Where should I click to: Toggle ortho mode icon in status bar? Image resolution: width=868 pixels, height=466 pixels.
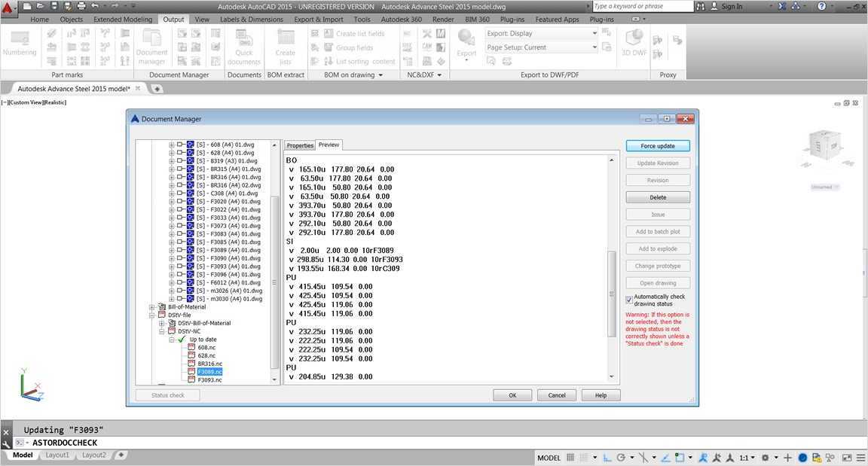(x=607, y=458)
